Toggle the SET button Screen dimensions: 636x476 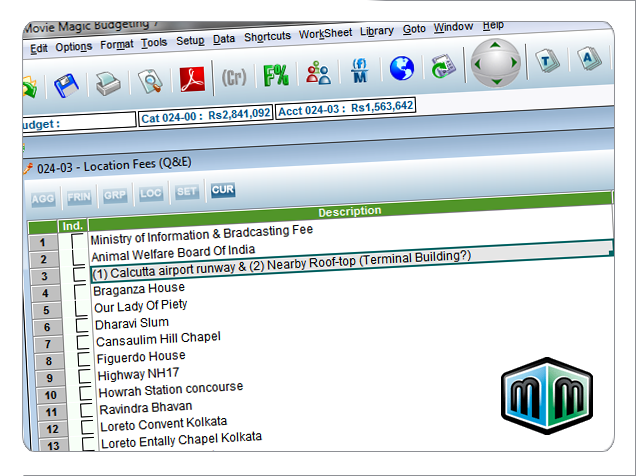tap(187, 191)
